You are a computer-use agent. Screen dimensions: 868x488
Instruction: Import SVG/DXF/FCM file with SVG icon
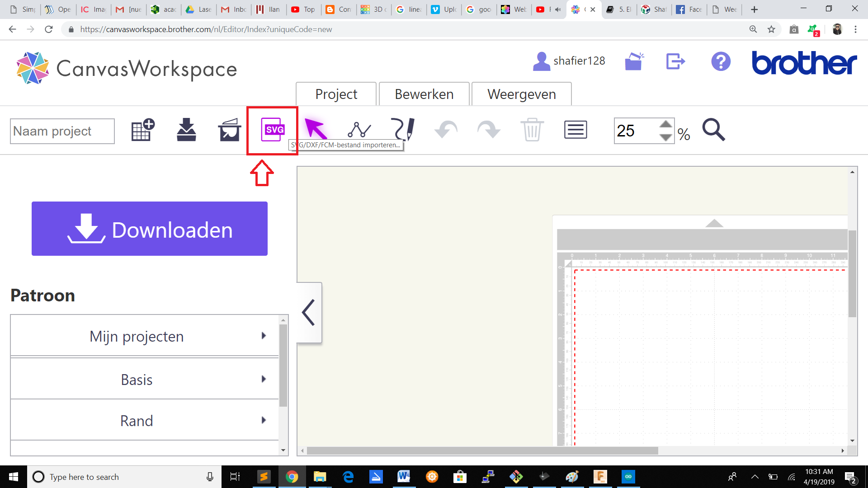(x=273, y=130)
